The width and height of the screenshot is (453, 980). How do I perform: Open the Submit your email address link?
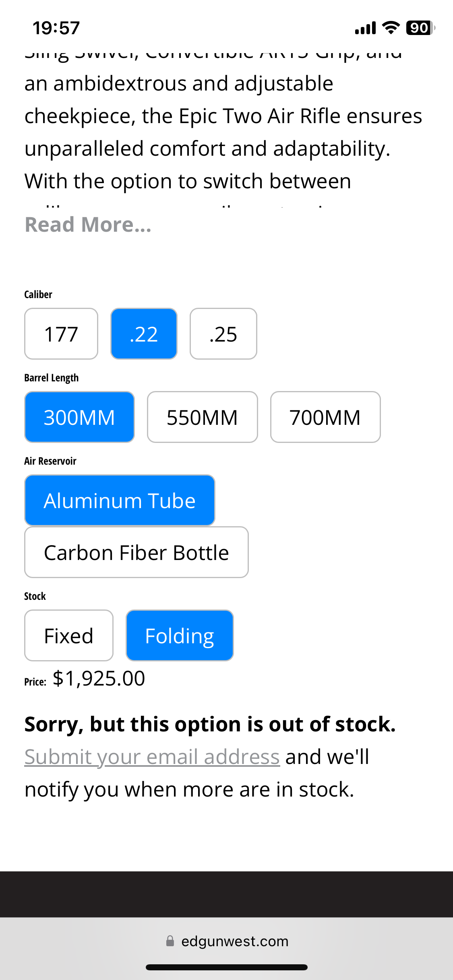point(152,757)
